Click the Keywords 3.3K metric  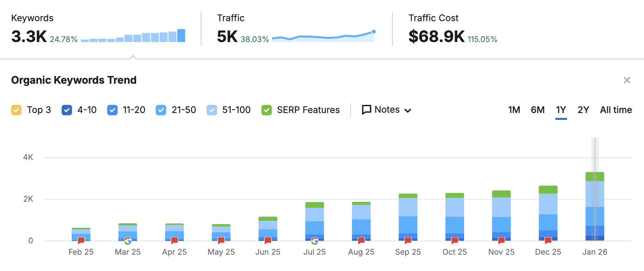click(x=29, y=36)
